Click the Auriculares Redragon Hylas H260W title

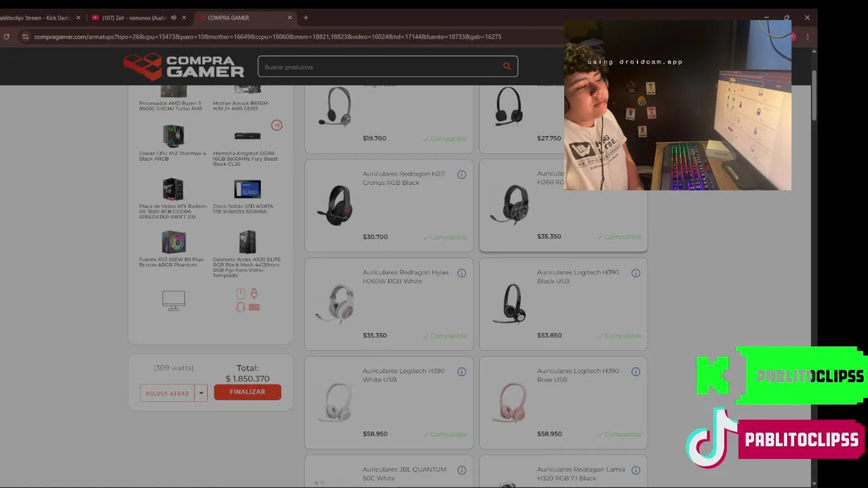(406, 277)
